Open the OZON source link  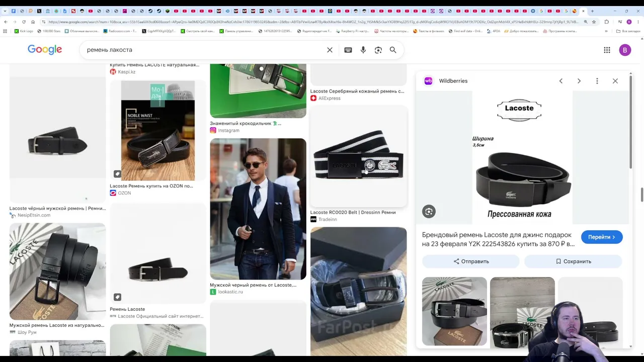click(x=121, y=193)
